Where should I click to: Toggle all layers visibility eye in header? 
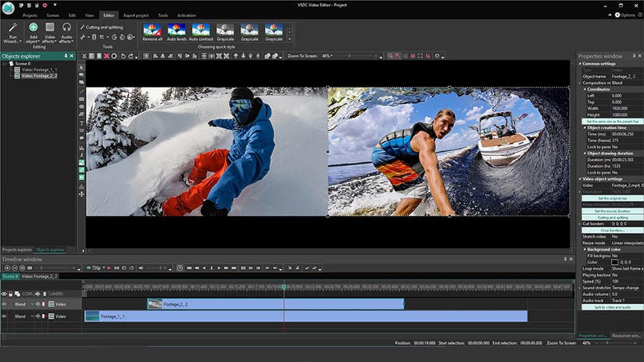tap(4, 294)
